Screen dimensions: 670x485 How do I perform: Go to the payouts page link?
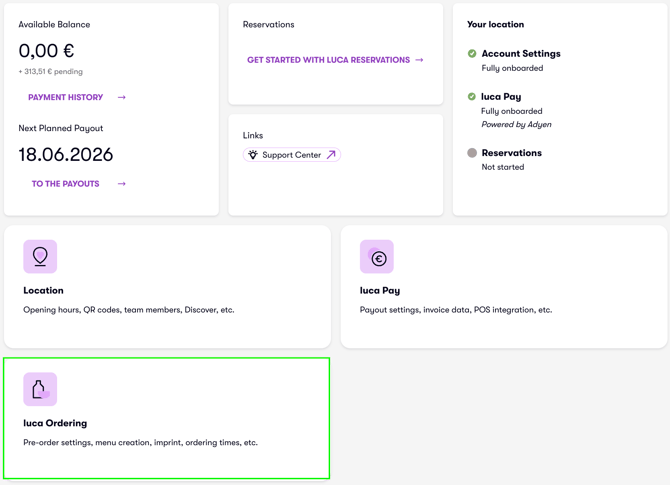coord(65,184)
